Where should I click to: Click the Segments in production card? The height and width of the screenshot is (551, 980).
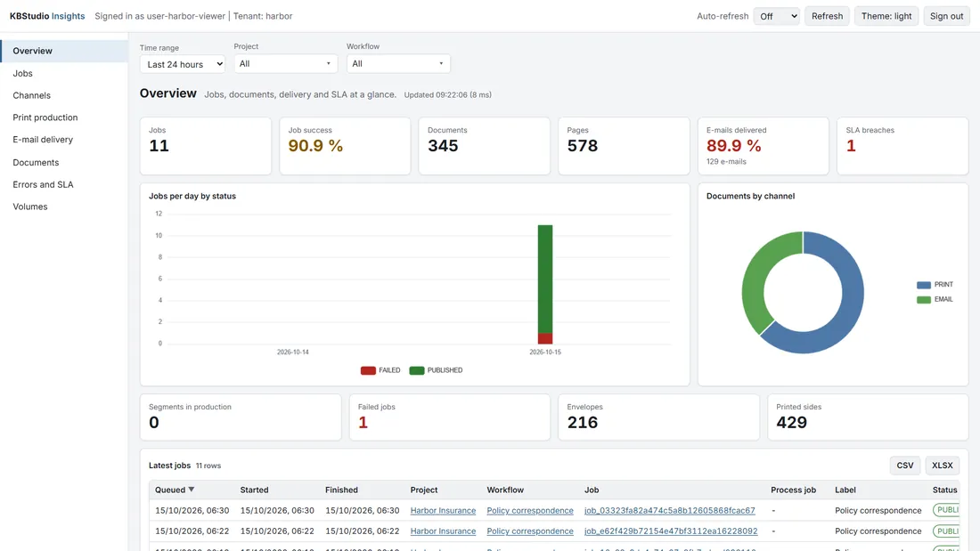click(x=241, y=417)
